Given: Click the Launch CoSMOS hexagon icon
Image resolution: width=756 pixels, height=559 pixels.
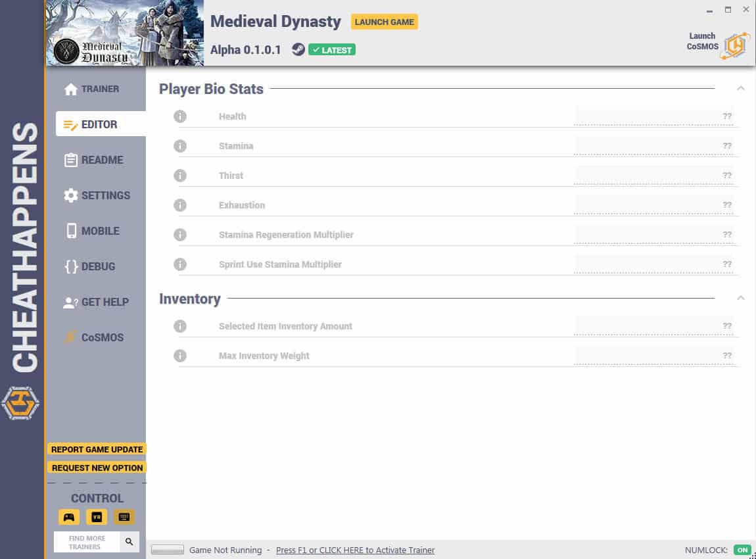Looking at the screenshot, I should tap(736, 46).
